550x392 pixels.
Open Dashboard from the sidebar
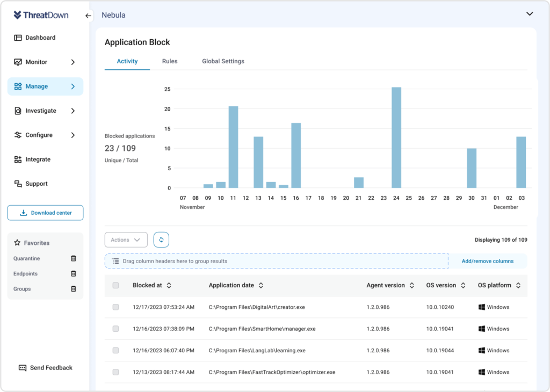40,38
